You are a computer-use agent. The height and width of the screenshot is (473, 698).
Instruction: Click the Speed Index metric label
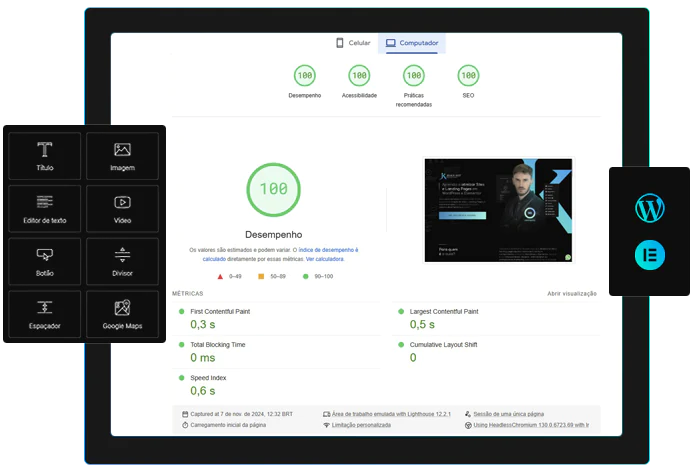click(208, 378)
